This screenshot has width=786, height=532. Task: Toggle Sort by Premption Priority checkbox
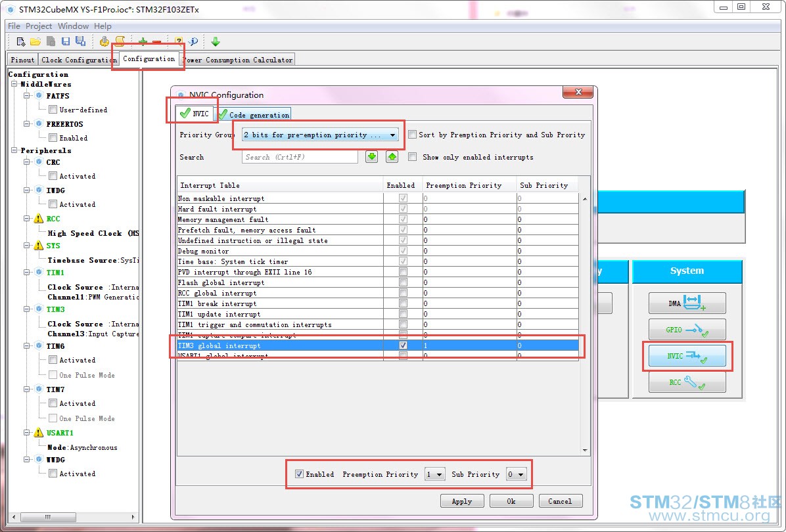(x=413, y=134)
